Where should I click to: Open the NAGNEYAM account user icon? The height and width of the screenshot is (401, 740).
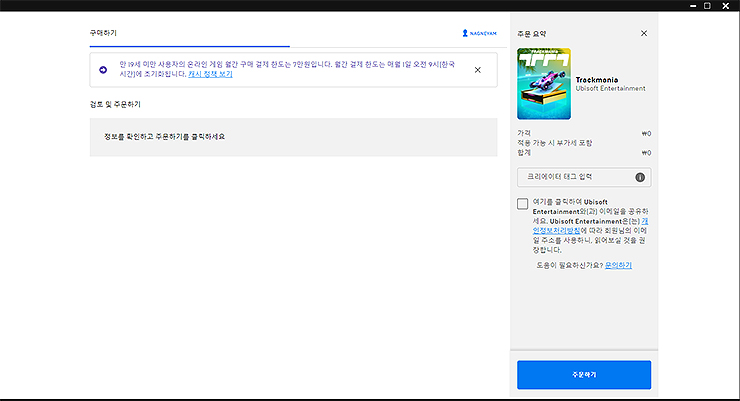(465, 33)
